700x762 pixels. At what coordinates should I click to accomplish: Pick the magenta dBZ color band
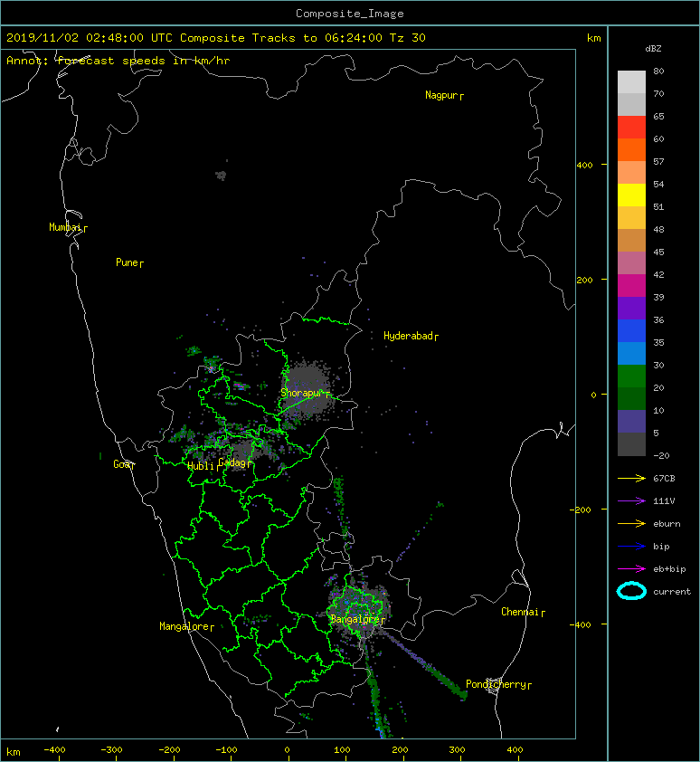(631, 285)
